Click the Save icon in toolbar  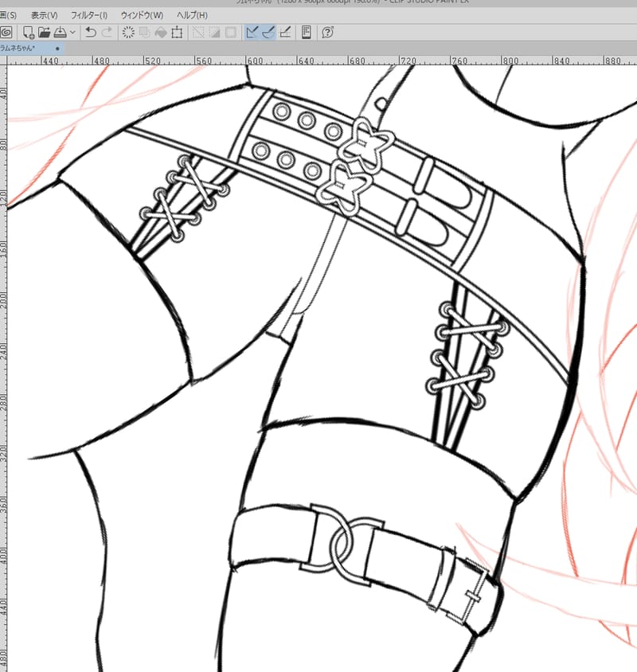pyautogui.click(x=60, y=32)
